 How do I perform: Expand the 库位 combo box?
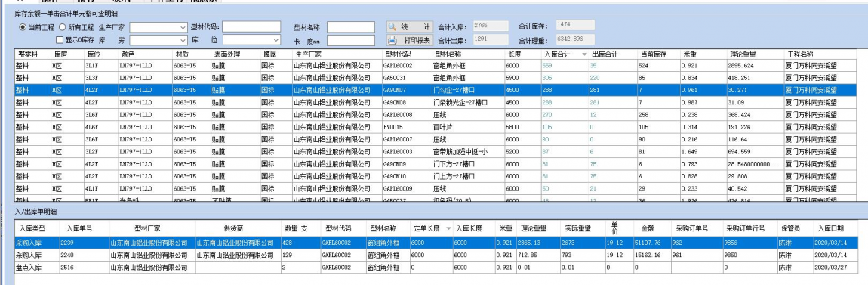tap(252, 40)
